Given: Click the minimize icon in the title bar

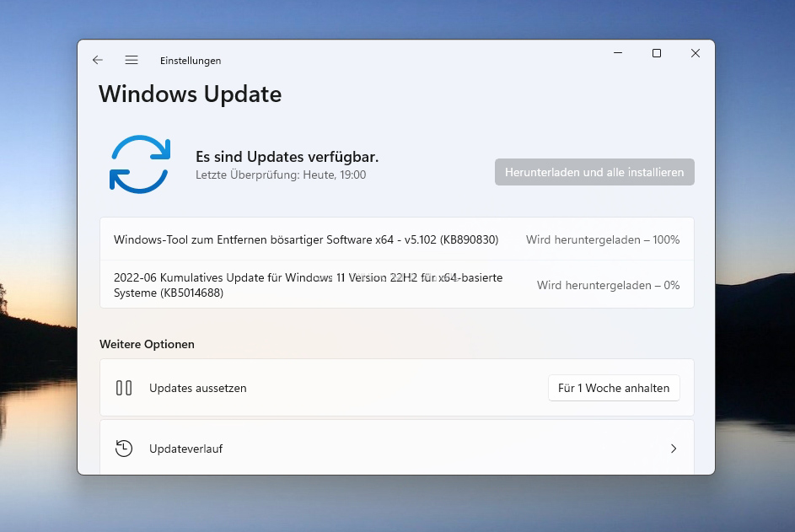Looking at the screenshot, I should coord(617,53).
